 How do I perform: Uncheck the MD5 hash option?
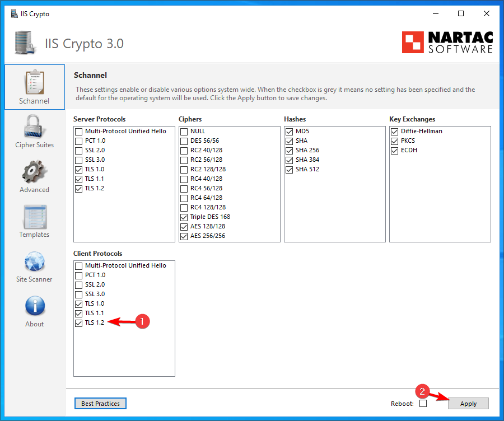(289, 131)
